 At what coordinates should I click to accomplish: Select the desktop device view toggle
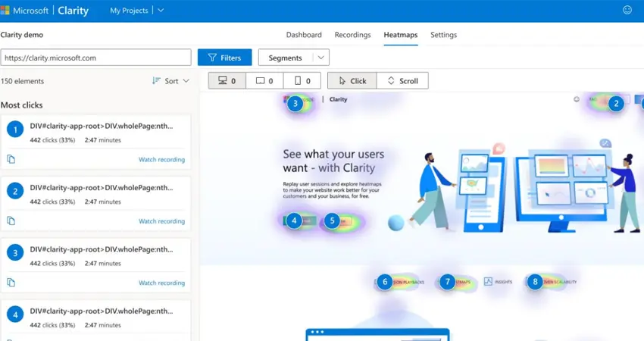point(227,81)
